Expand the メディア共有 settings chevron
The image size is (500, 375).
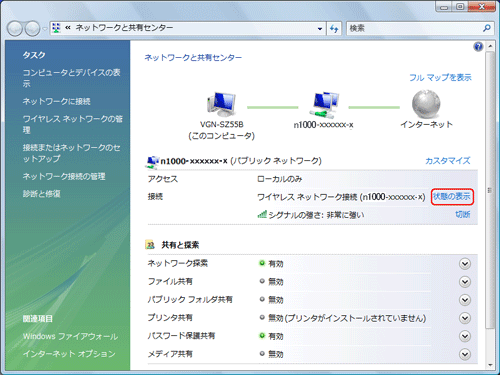point(465,354)
